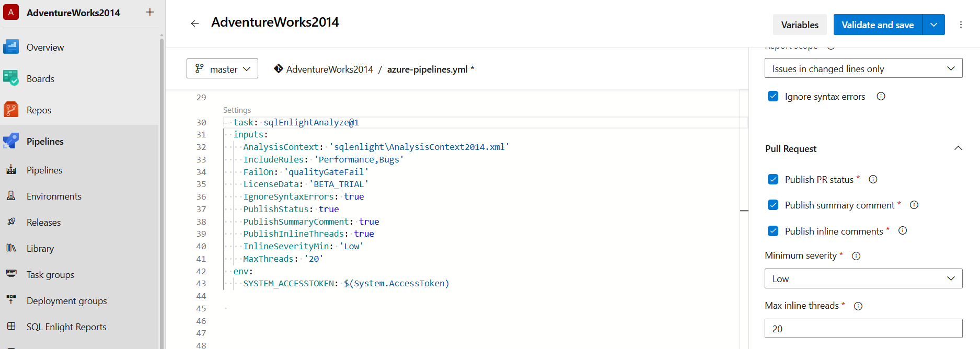980x349 pixels.
Task: Click the PublishStatus: true line
Action: pyautogui.click(x=291, y=209)
